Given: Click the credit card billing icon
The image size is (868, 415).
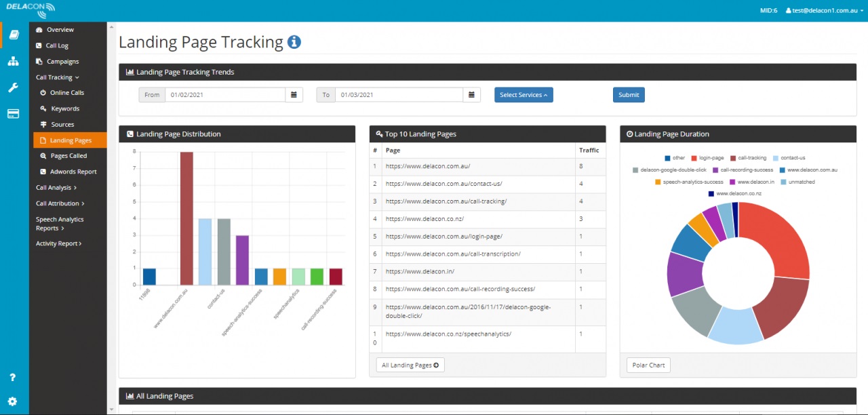Looking at the screenshot, I should coord(14,114).
